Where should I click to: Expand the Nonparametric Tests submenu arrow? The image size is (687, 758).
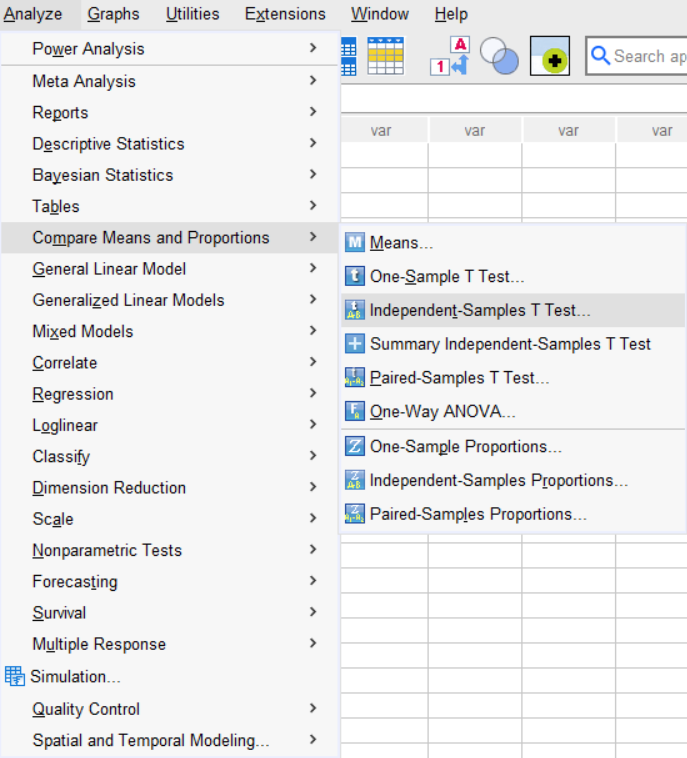point(313,549)
